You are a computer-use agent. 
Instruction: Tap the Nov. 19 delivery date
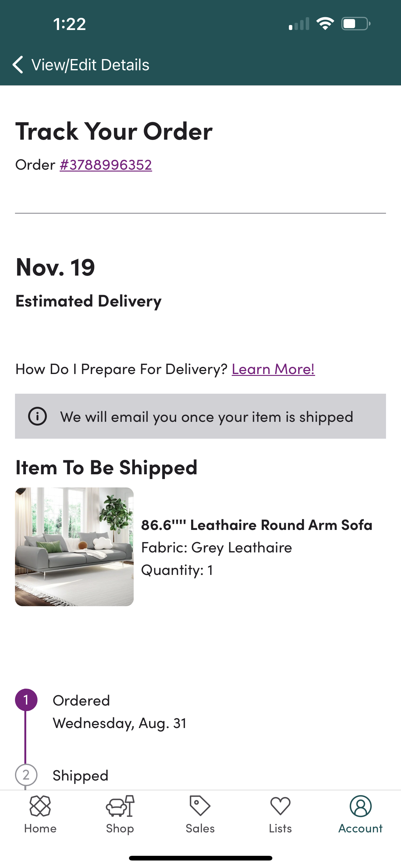tap(55, 267)
